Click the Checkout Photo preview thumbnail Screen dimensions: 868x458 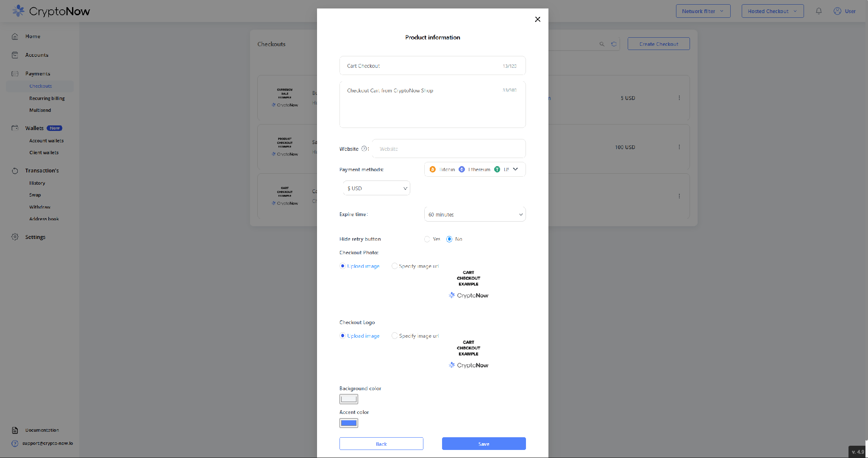(x=468, y=285)
